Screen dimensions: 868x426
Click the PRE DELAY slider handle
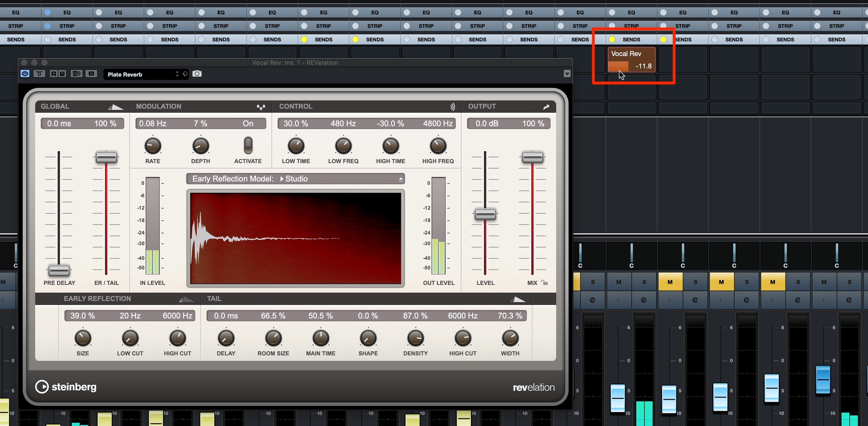point(59,270)
